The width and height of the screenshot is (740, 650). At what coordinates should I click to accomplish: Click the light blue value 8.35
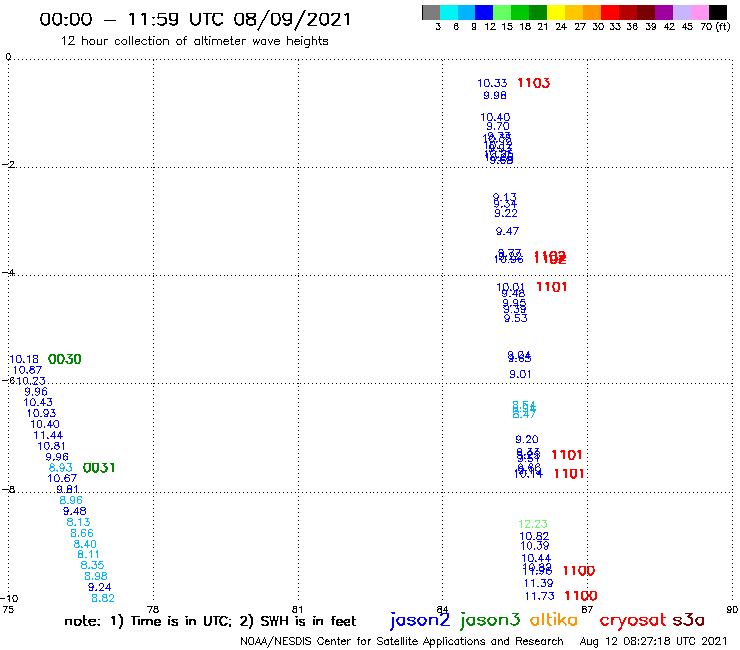pos(92,566)
